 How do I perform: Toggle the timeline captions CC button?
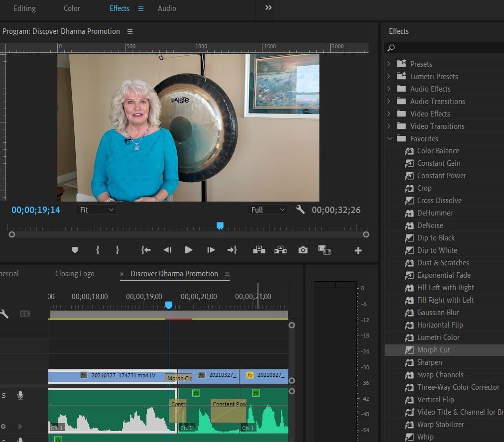coord(25,314)
